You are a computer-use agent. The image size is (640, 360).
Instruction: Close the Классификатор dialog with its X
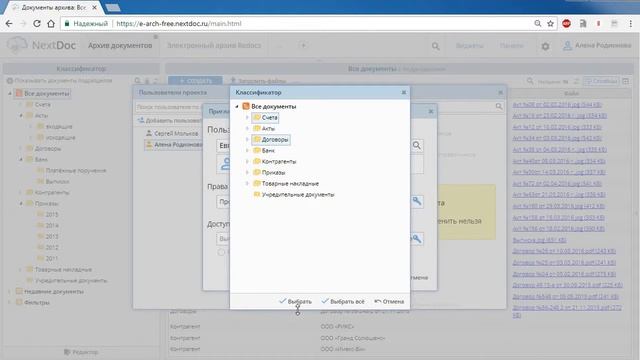point(404,92)
